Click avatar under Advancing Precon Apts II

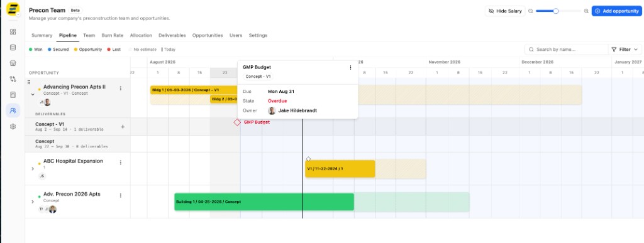click(x=47, y=102)
